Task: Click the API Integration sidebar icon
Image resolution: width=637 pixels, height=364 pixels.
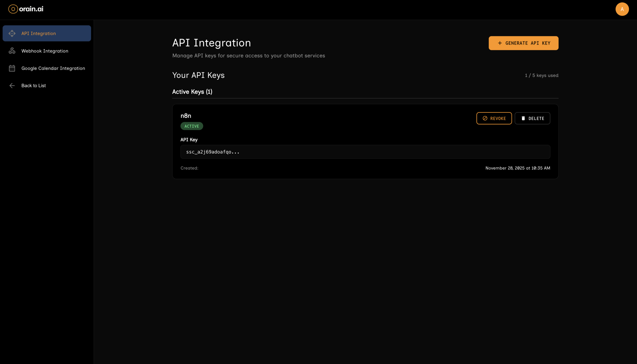Action: [x=12, y=34]
